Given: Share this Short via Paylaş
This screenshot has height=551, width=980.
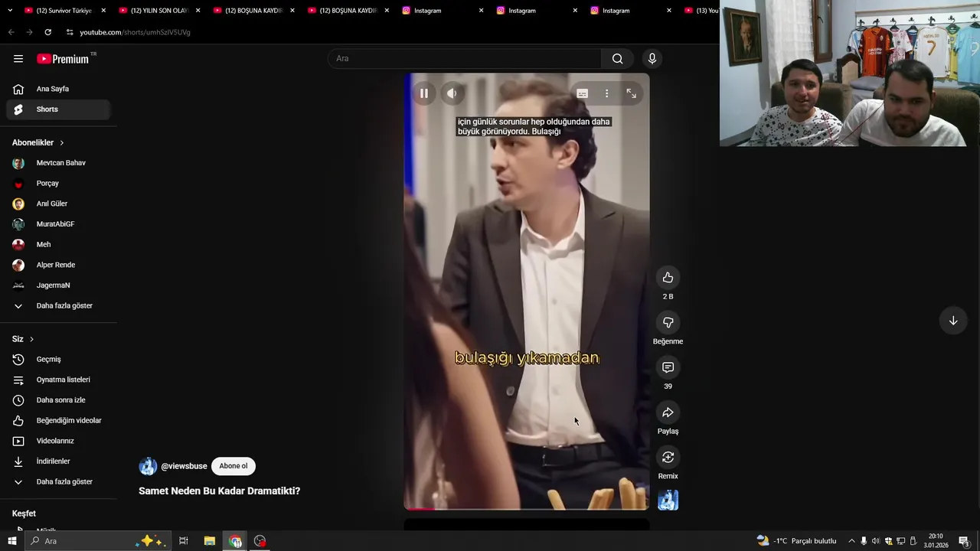Looking at the screenshot, I should (x=668, y=412).
